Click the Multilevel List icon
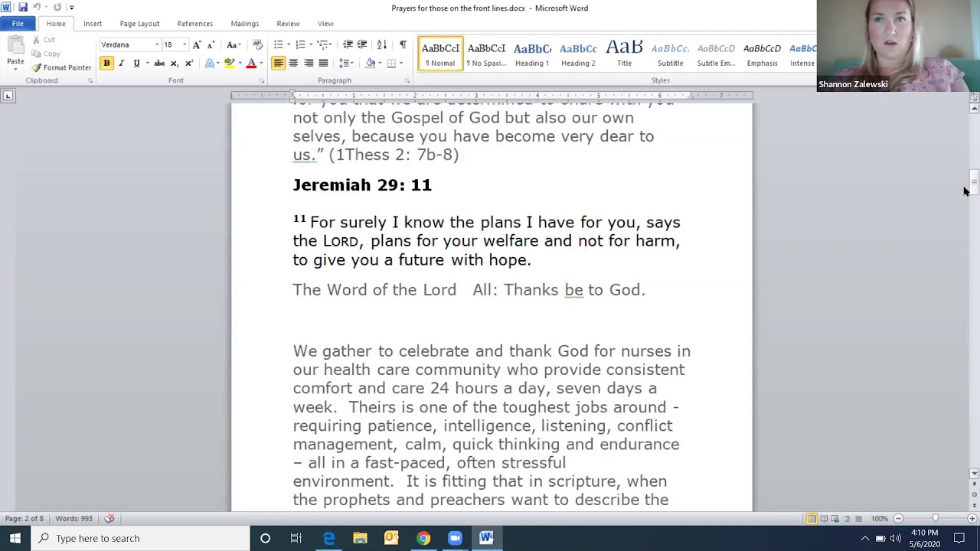Viewport: 980px width, 551px height. click(x=322, y=44)
